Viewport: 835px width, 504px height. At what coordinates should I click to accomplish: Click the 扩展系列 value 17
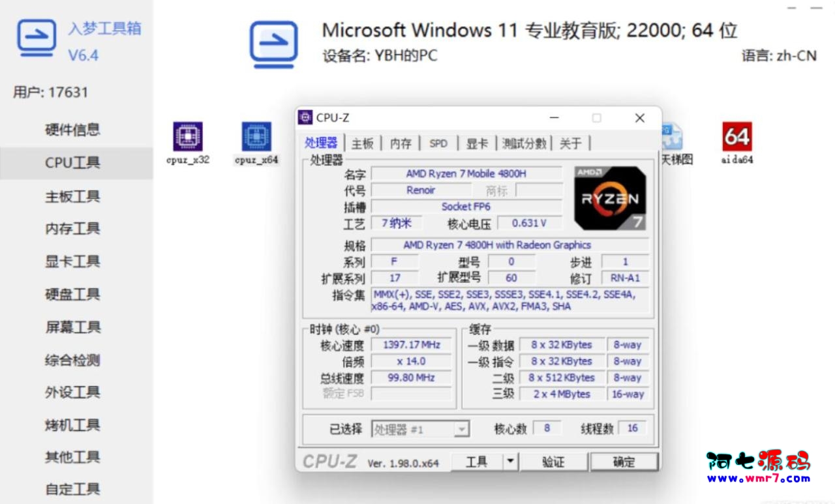click(x=395, y=278)
